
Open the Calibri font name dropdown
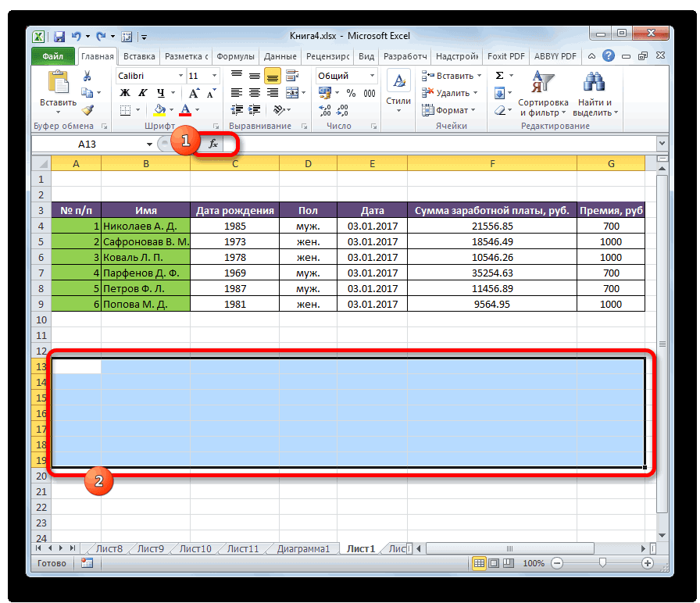click(x=180, y=76)
